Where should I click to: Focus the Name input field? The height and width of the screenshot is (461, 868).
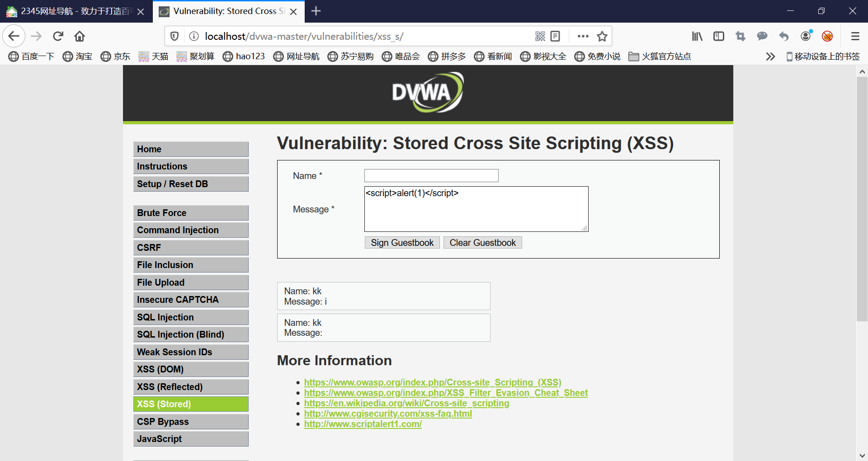pyautogui.click(x=431, y=176)
